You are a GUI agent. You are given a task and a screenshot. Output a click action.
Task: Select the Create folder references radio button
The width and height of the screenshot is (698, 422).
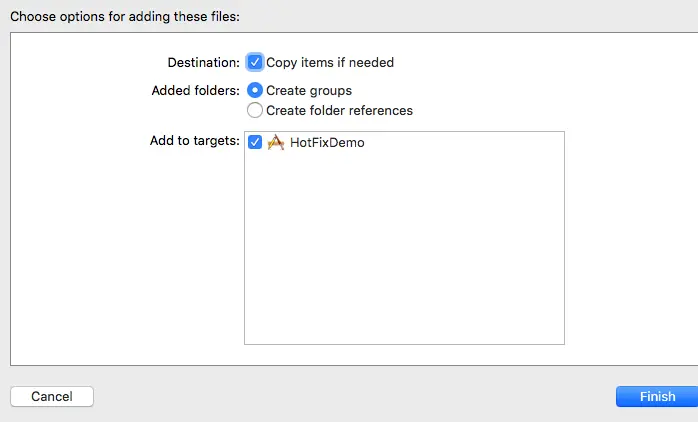tap(255, 110)
